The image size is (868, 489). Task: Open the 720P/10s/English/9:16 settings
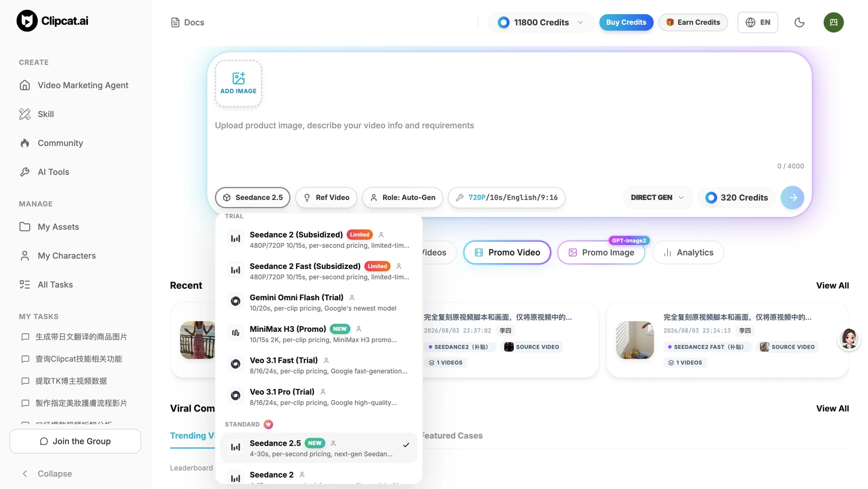(x=507, y=197)
